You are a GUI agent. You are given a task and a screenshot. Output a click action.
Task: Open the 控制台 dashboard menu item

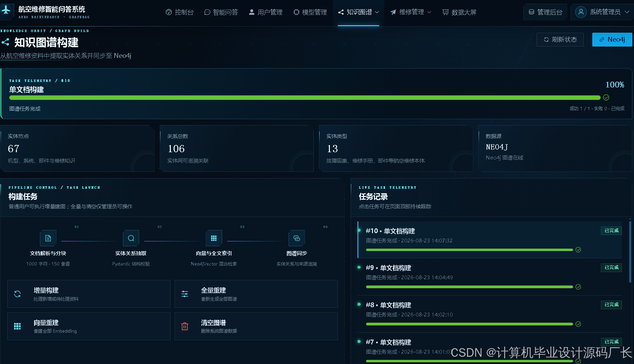pyautogui.click(x=179, y=12)
